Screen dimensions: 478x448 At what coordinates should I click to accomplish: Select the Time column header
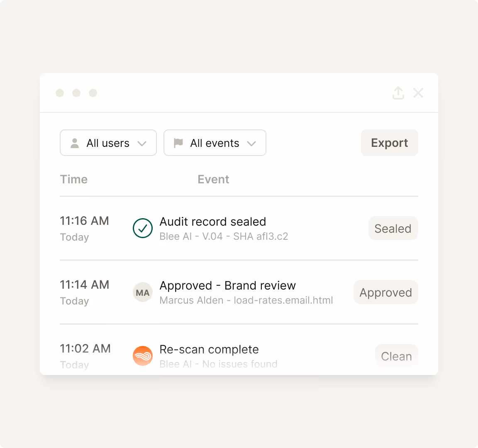[74, 179]
